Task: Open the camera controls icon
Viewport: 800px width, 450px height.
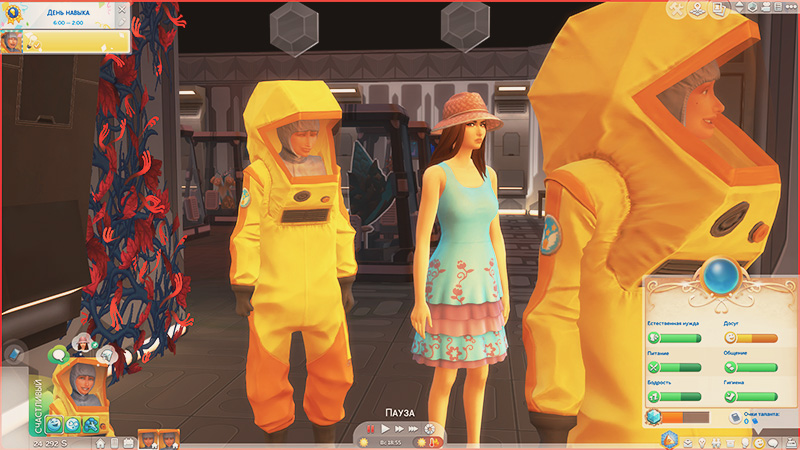Action: [766, 7]
